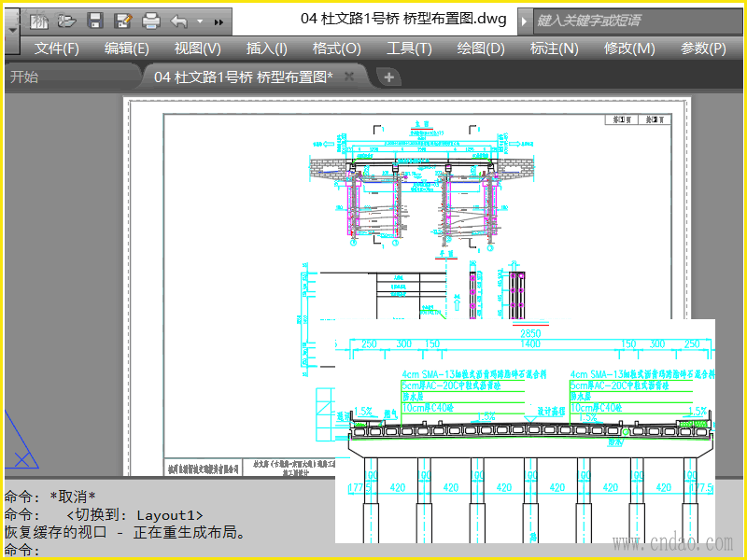The image size is (747, 560).
Task: Switch to the 开始 tab
Action: (24, 77)
